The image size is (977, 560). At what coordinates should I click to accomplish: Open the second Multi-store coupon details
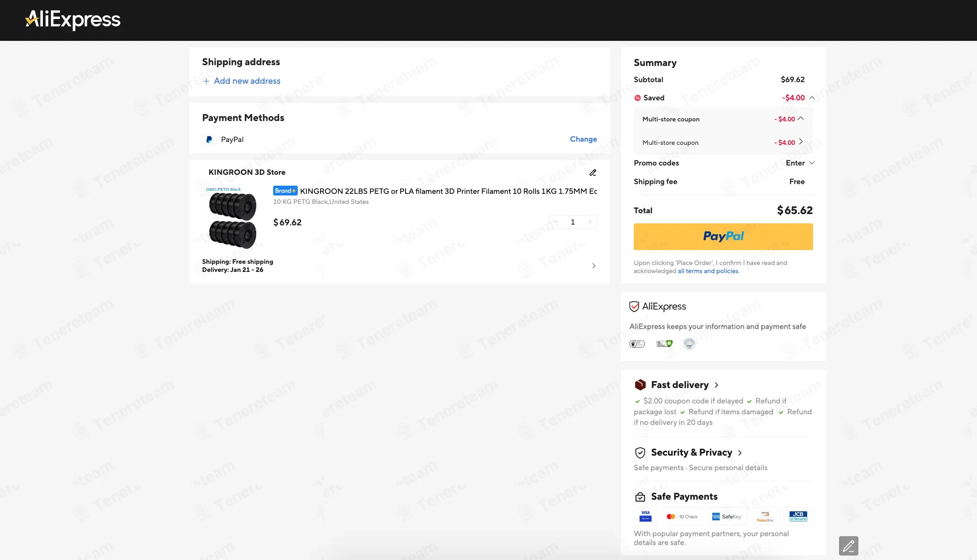(801, 142)
